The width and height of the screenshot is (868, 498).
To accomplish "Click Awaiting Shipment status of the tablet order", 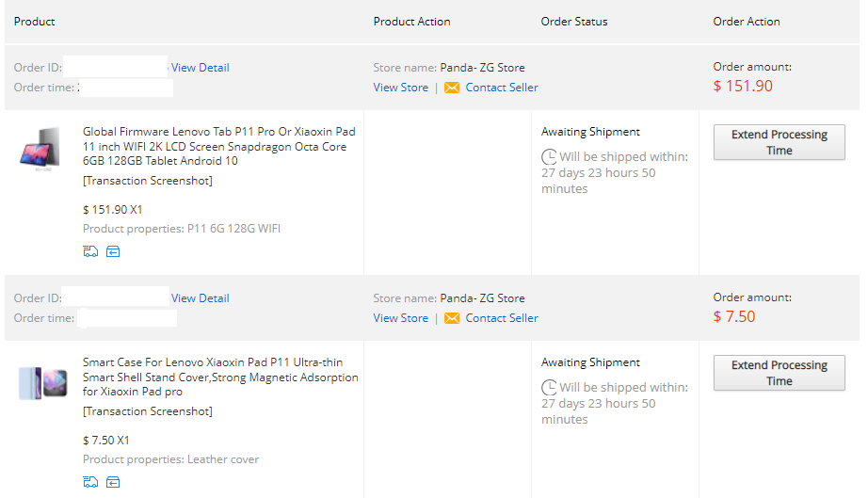I will (x=590, y=132).
